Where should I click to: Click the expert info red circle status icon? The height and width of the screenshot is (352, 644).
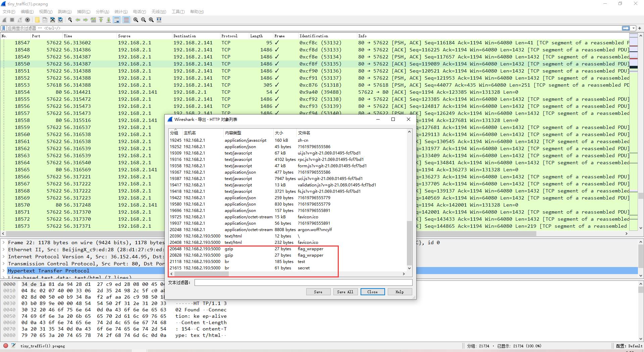point(6,346)
